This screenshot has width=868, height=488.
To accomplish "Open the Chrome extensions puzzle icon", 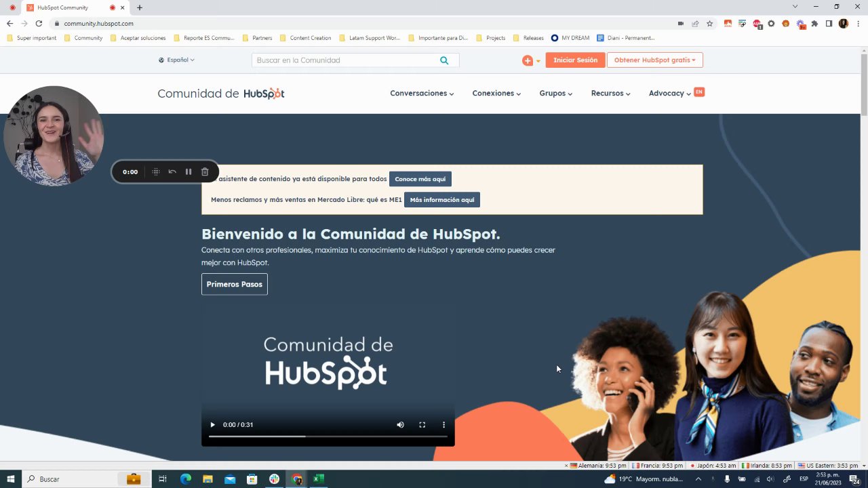I will click(814, 23).
